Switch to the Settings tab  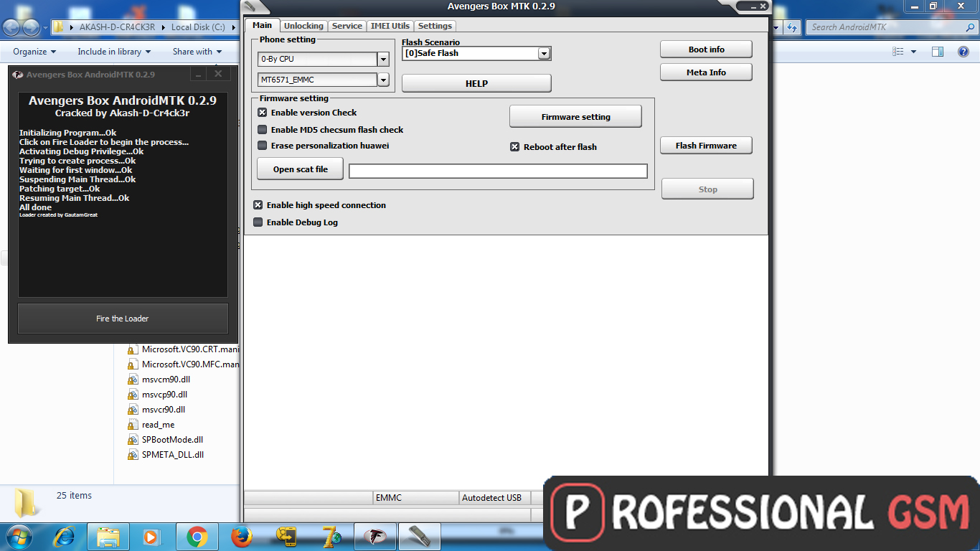[x=435, y=26]
